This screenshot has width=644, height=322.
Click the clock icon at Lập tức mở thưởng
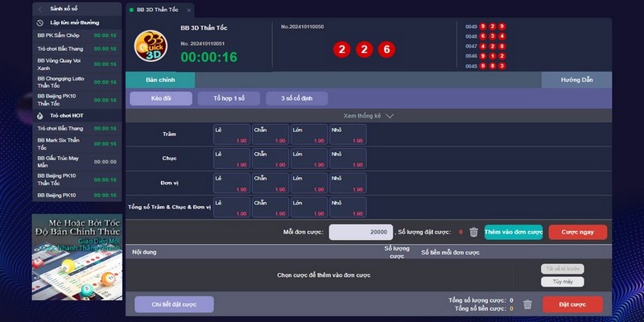click(40, 23)
